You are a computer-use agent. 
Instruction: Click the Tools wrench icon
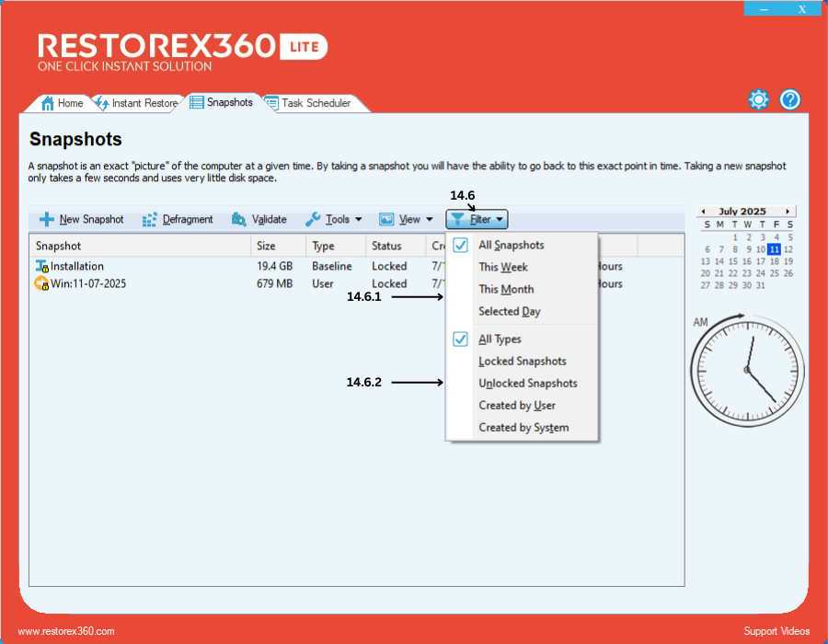[313, 220]
